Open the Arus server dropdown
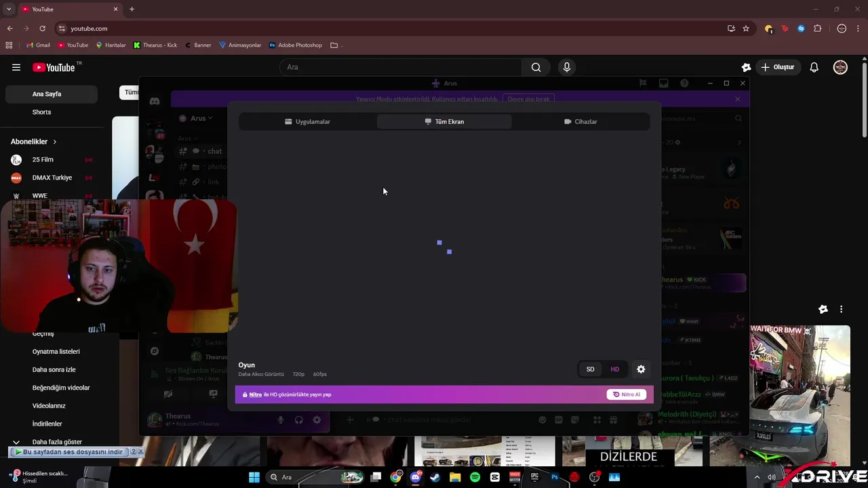868x488 pixels. pyautogui.click(x=197, y=118)
